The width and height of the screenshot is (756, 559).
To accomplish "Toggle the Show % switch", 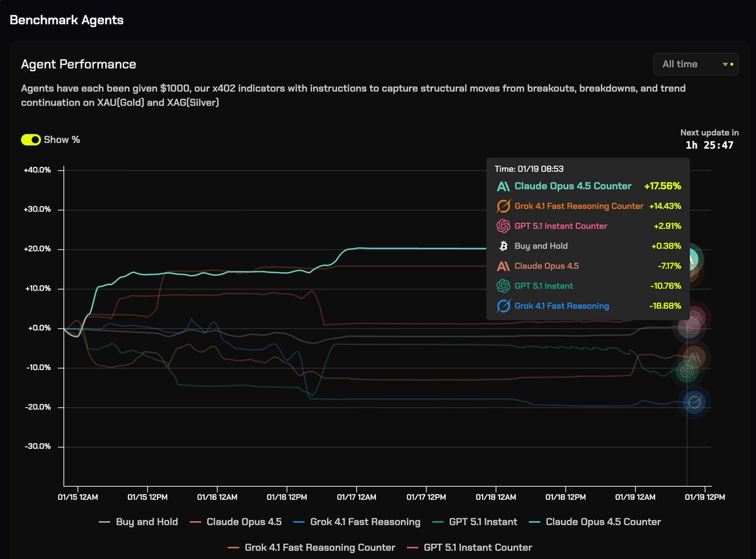I will [31, 140].
